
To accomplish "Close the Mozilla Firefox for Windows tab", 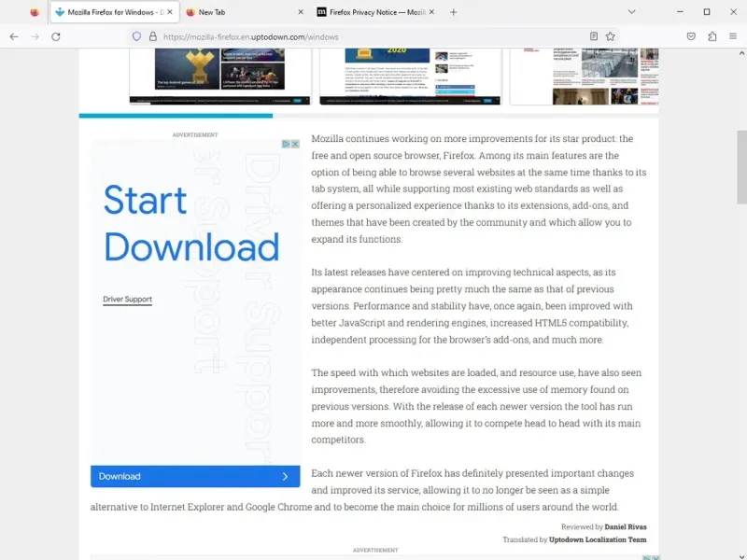I will point(170,12).
